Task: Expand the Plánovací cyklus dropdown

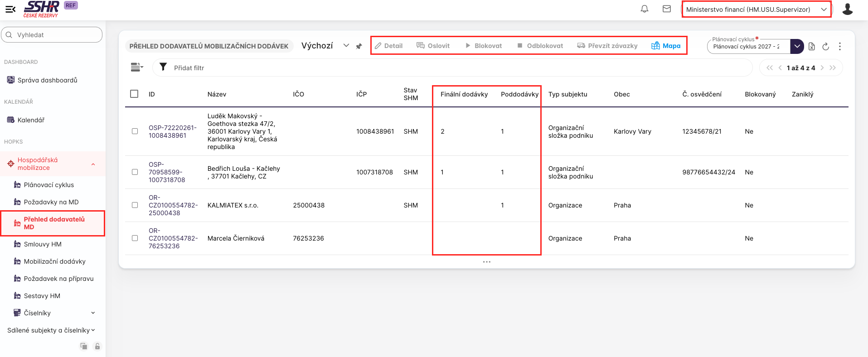Action: point(797,46)
